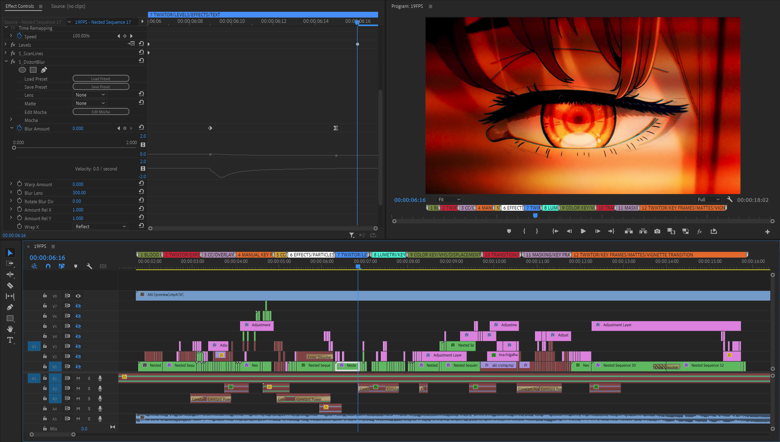Select the Pen tool in Tools panel
The height and width of the screenshot is (442, 780).
tap(10, 307)
